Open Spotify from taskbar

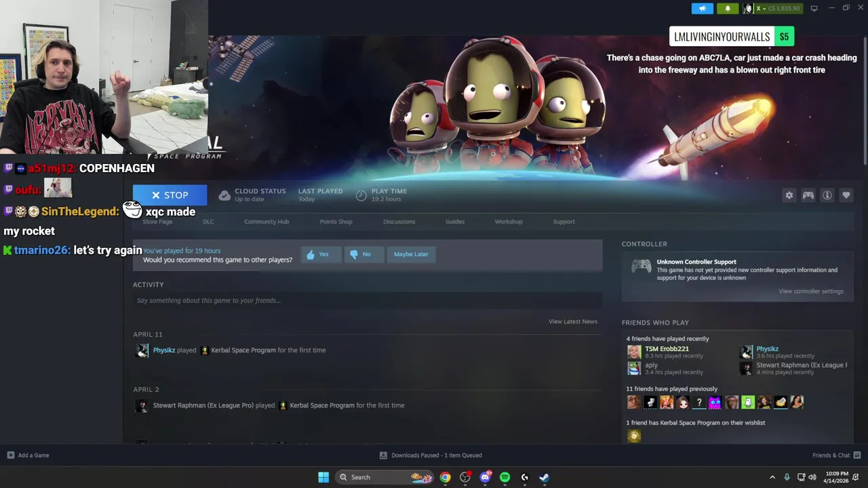[x=505, y=477]
